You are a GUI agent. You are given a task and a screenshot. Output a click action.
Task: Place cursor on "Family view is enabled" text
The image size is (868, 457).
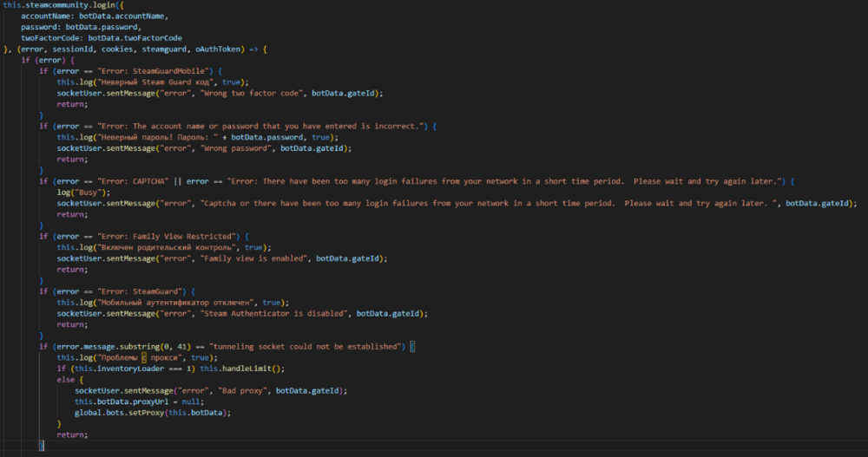(x=258, y=258)
